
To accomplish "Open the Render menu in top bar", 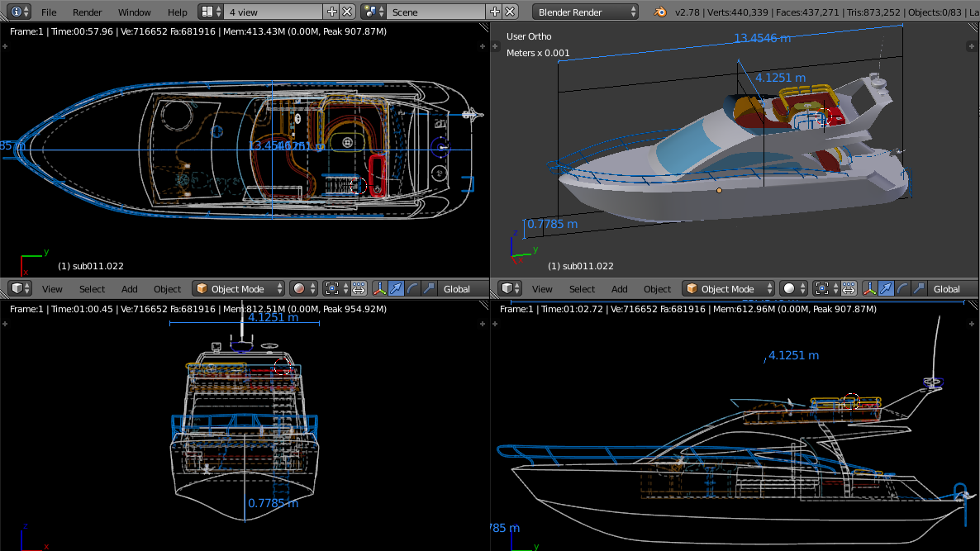I will (x=88, y=12).
